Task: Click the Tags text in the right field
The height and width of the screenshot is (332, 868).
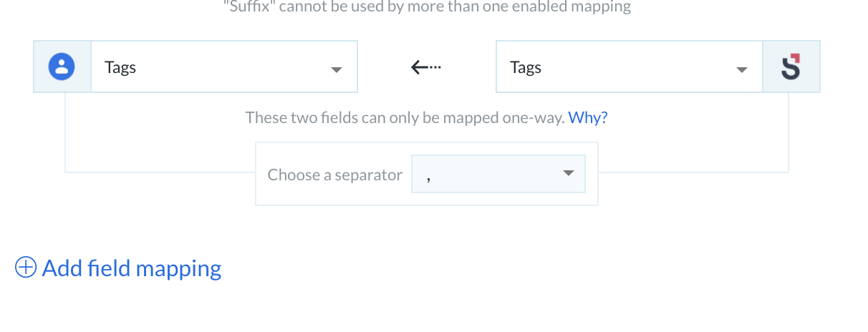Action: tap(526, 67)
